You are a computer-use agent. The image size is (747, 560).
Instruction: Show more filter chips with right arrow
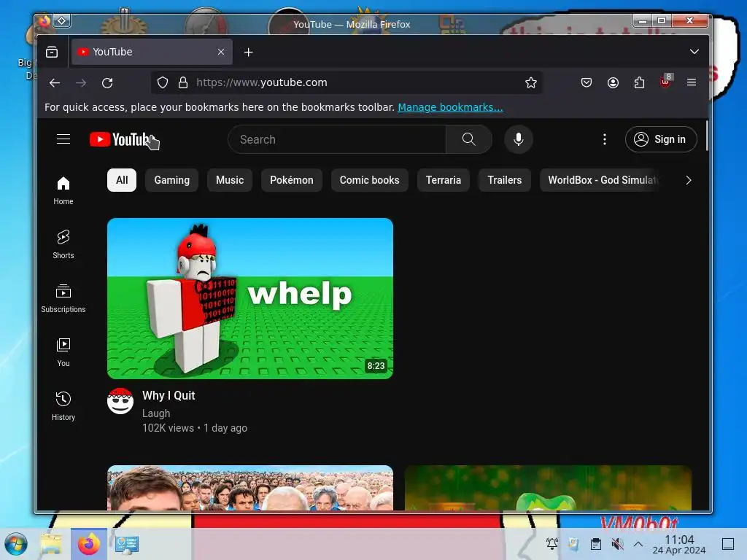(x=688, y=180)
